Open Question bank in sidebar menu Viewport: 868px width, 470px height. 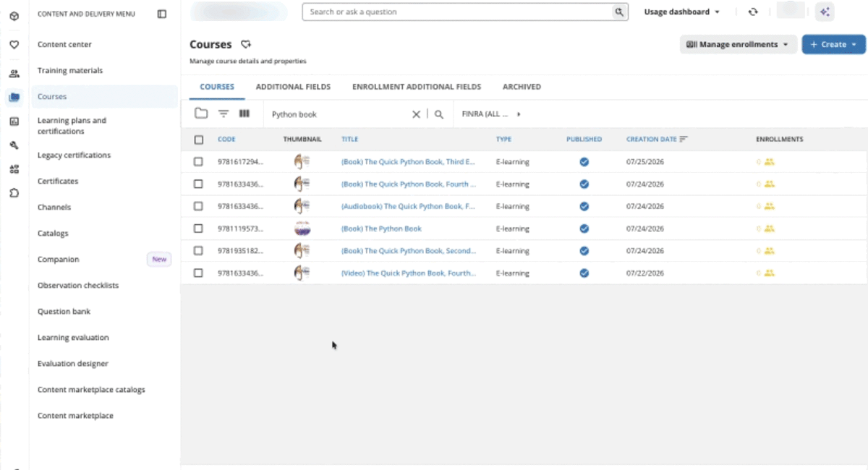coord(64,312)
